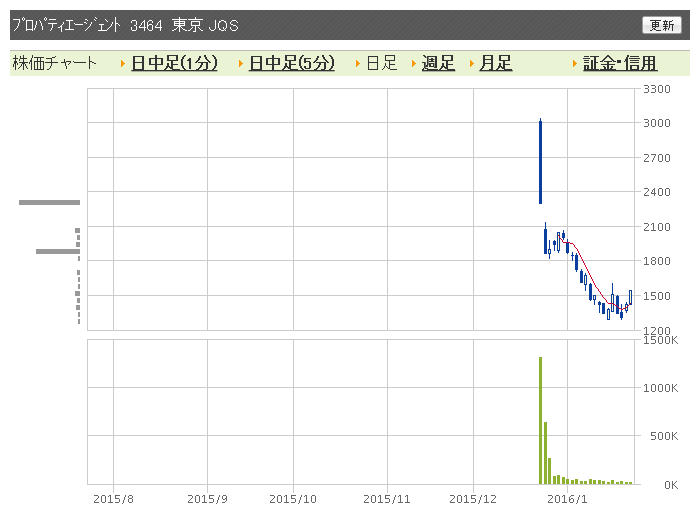This screenshot has width=699, height=527.
Task: Click the プロパティエージェント 3464 title text
Action: 87,25
